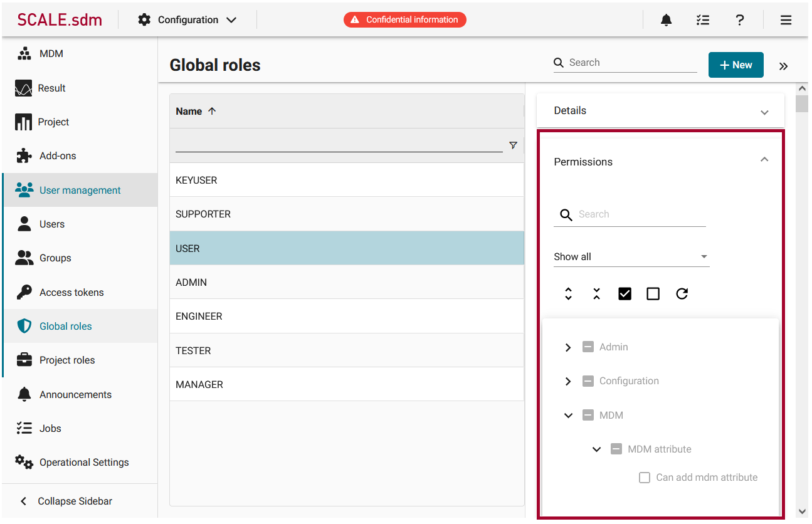
Task: Click the Configuration gear icon
Action: tap(144, 19)
